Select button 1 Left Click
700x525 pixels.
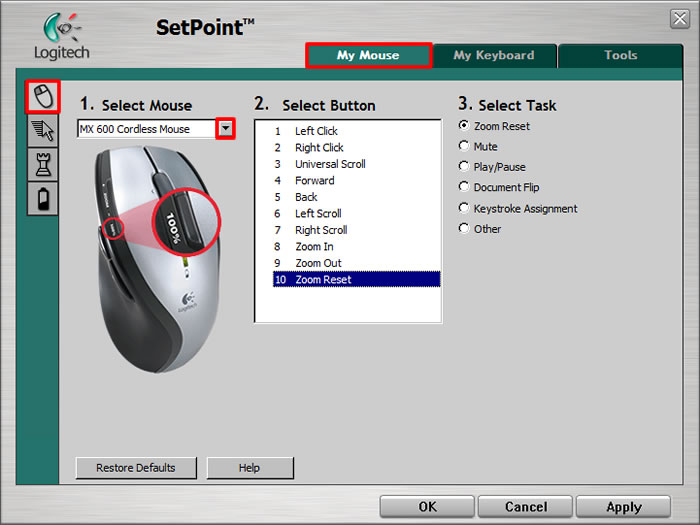click(356, 131)
